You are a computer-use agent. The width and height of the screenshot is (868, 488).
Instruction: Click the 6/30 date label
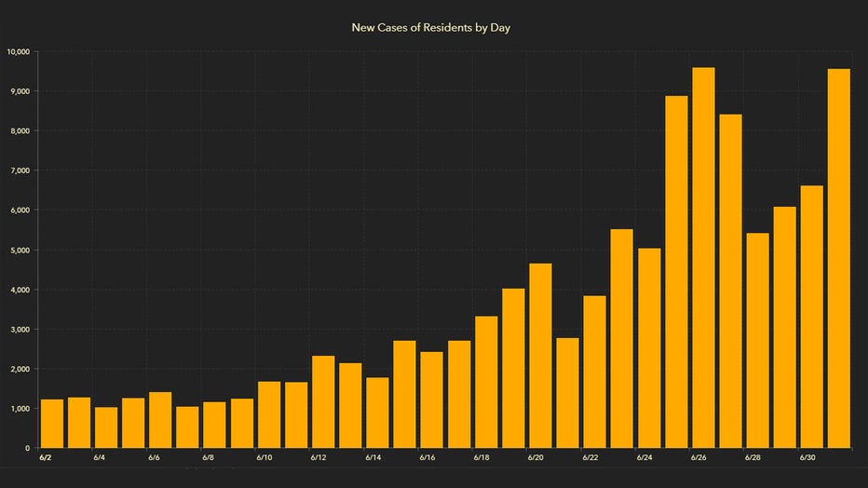pos(807,457)
